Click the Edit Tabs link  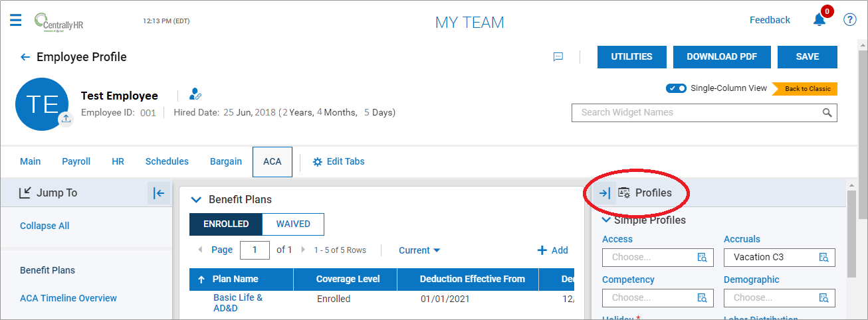coord(346,161)
